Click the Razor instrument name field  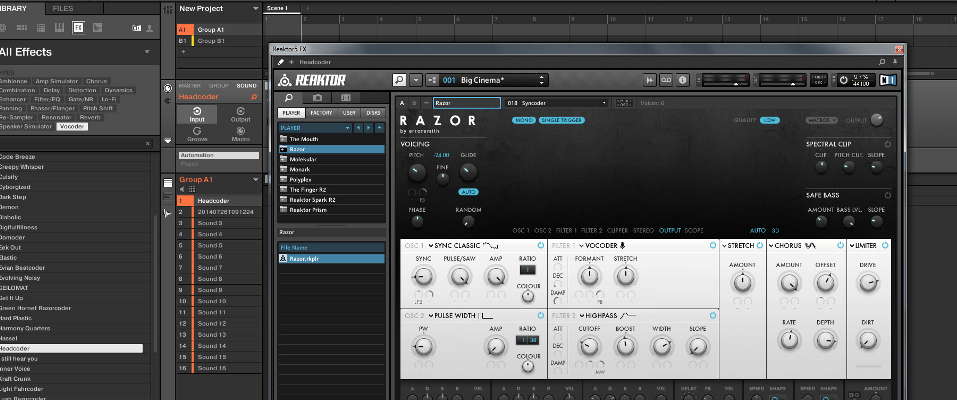tap(467, 103)
